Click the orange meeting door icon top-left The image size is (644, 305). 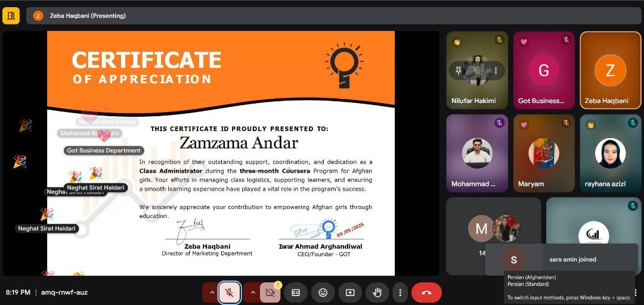point(11,16)
